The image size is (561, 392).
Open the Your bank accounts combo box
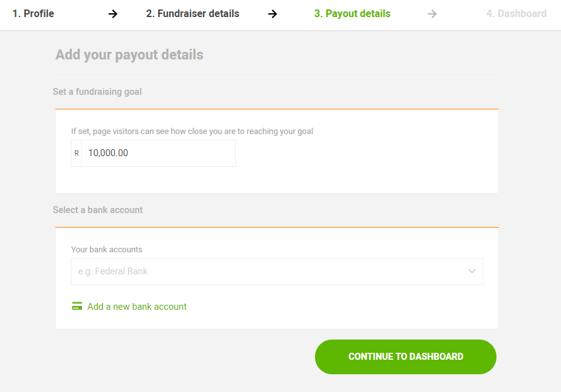point(266,271)
